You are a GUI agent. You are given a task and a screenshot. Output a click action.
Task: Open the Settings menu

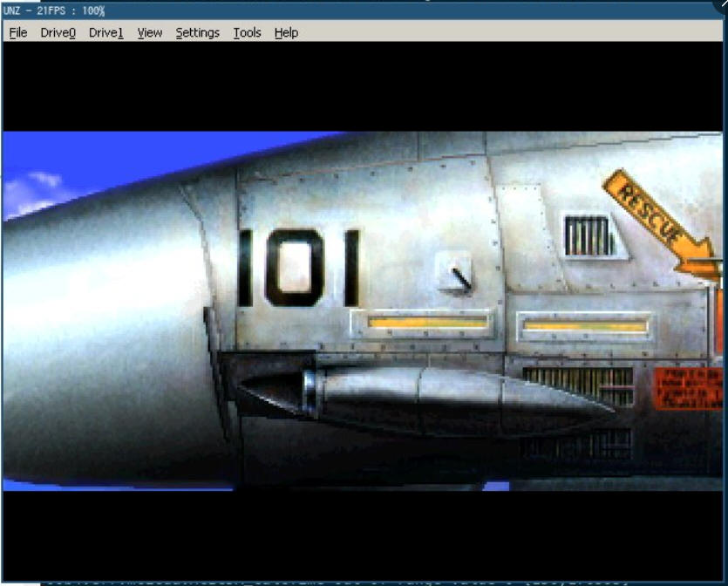click(x=197, y=33)
